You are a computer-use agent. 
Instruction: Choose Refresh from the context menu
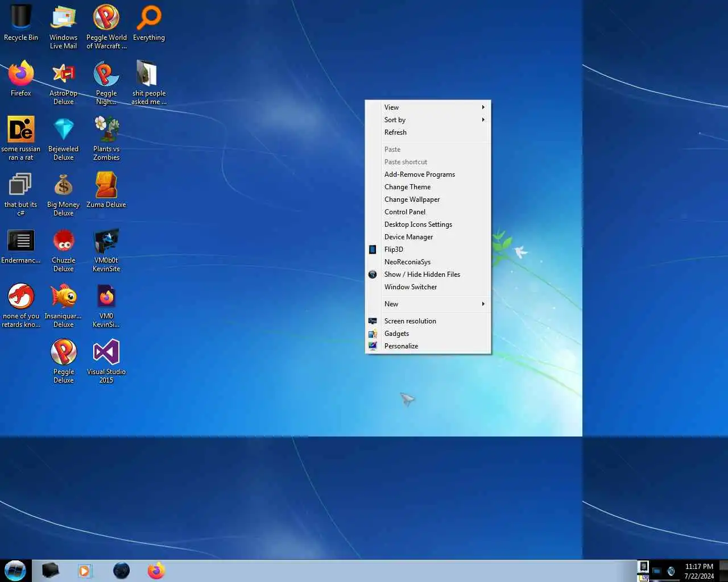428,132
